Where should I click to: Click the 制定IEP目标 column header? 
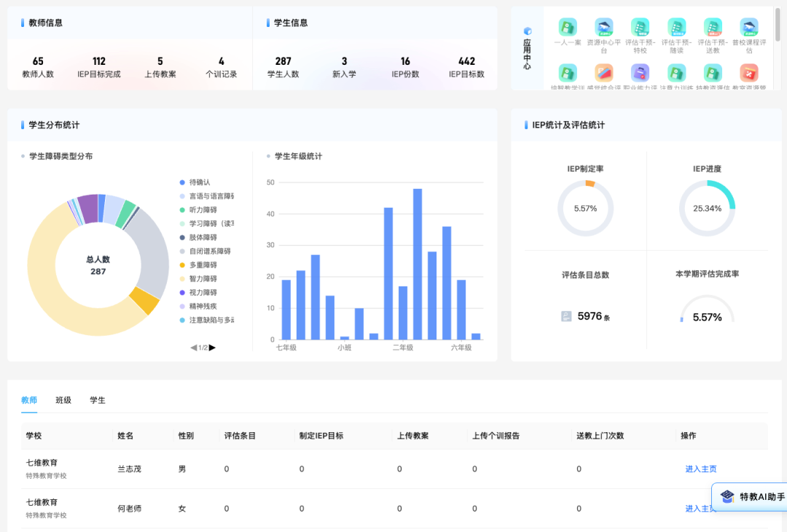(x=321, y=436)
